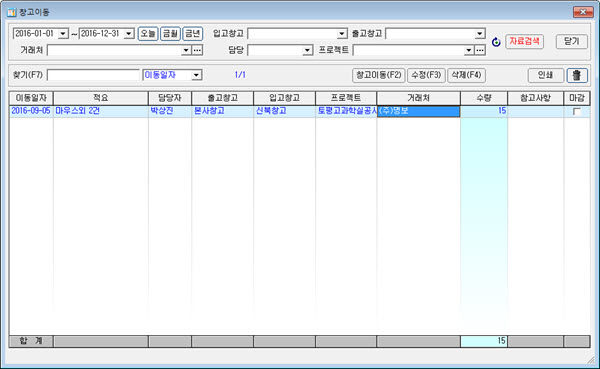This screenshot has width=600, height=369.
Task: Select the 마우스외 2건 cell
Action: click(101, 111)
